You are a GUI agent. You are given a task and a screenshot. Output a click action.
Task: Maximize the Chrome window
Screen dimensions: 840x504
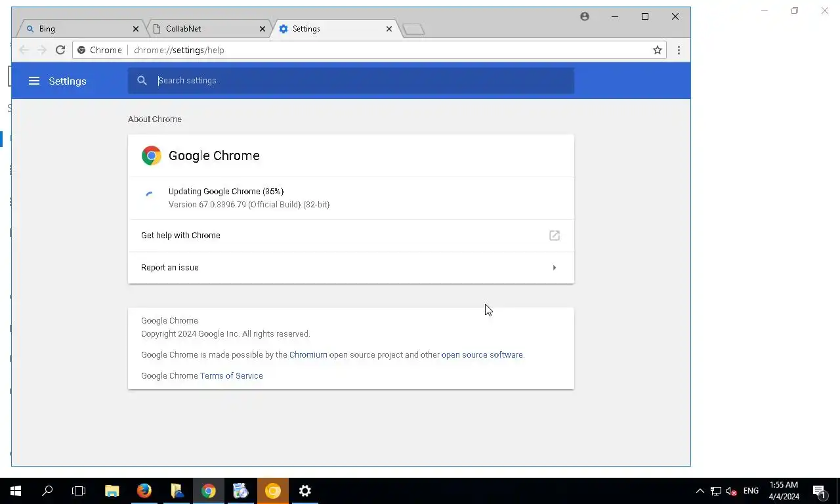[645, 16]
